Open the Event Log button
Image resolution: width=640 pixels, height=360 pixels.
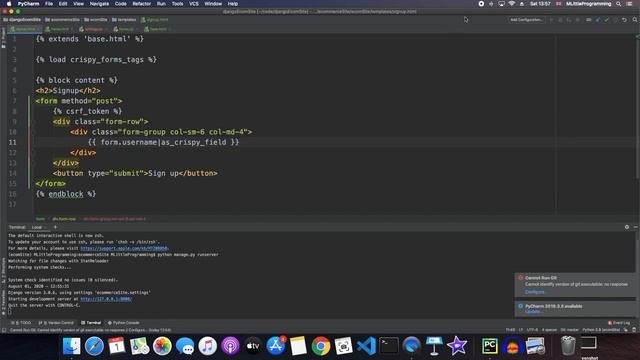(x=619, y=322)
